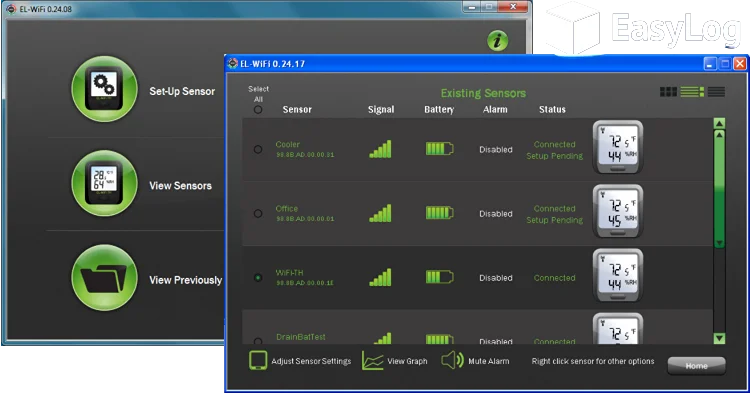Screen dimensions: 750x400
Task: Toggle Select All radio button
Action: coord(258,110)
